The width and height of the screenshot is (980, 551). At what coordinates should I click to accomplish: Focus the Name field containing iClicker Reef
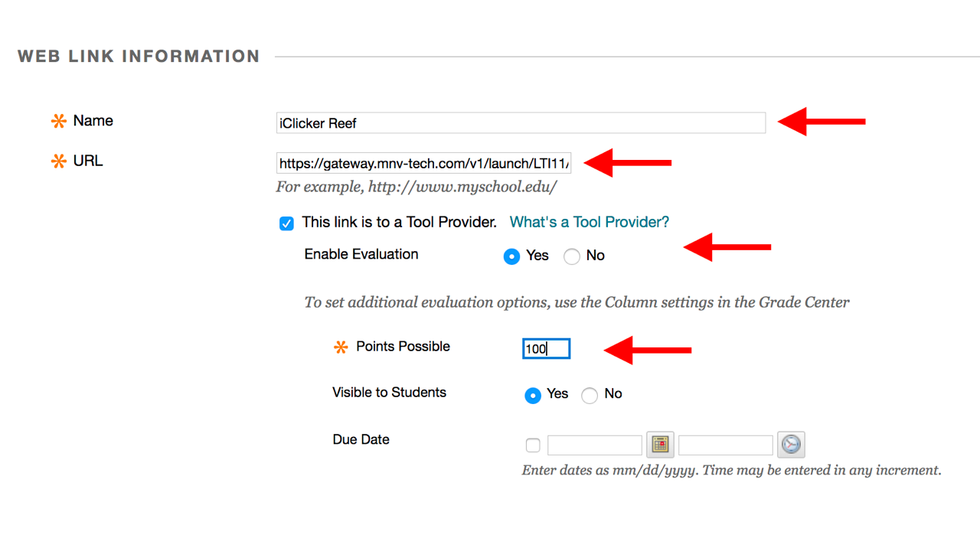521,122
